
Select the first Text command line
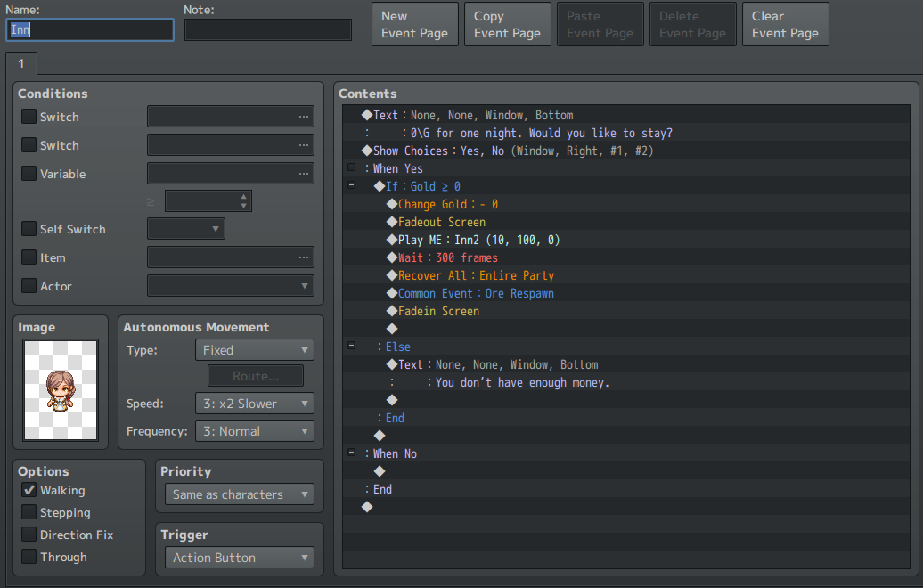626,115
